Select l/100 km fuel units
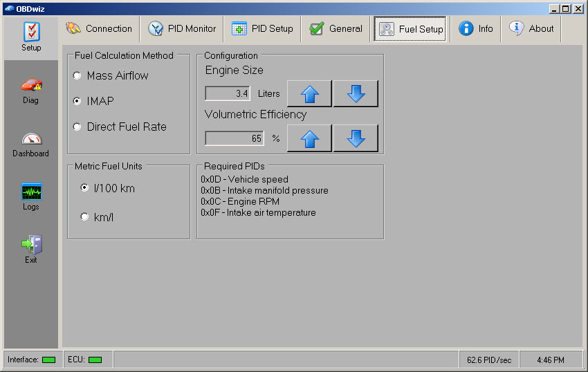This screenshot has height=372, width=588. [85, 188]
